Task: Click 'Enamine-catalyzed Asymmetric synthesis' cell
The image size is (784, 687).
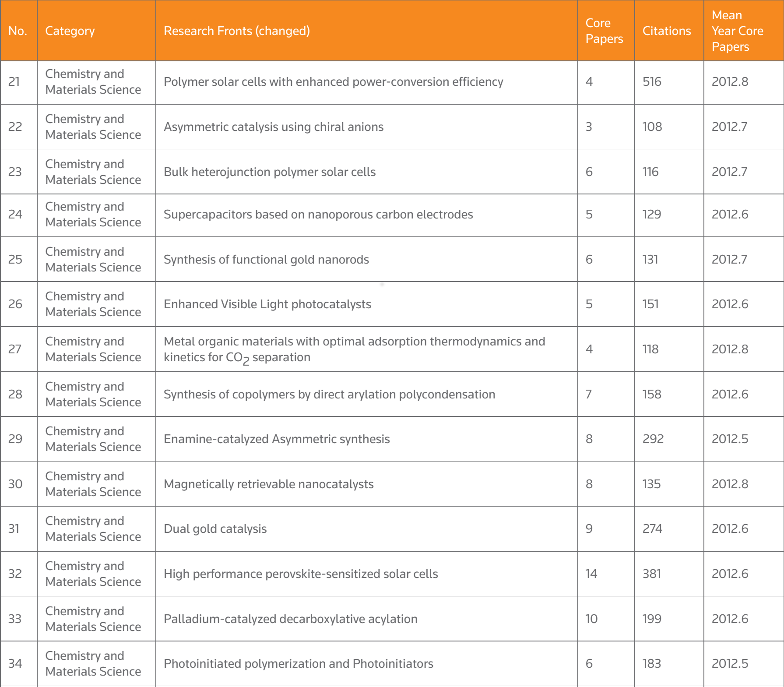Action: (277, 439)
